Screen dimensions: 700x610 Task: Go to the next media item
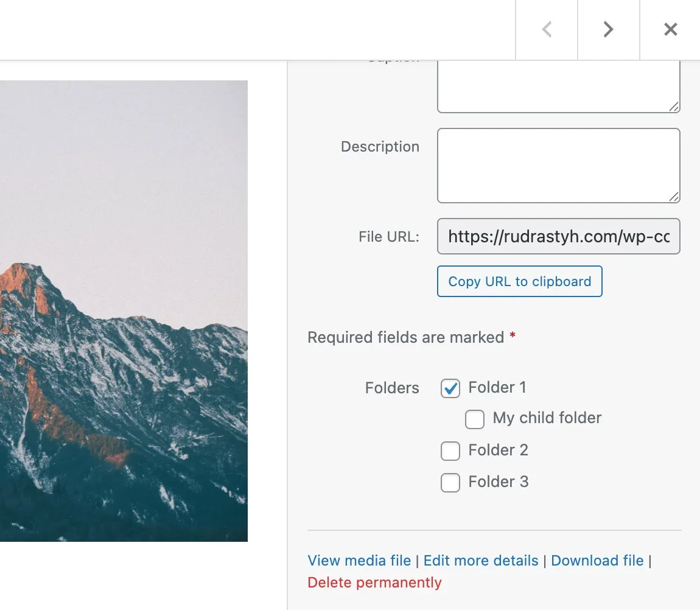point(608,29)
